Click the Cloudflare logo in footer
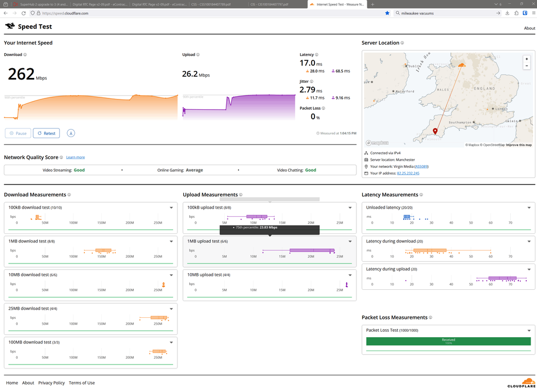The height and width of the screenshot is (392, 537). click(521, 383)
